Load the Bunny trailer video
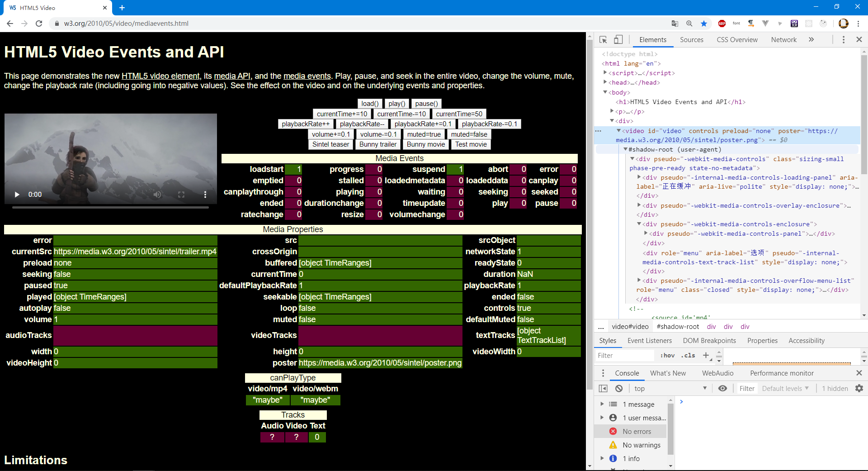 (378, 144)
